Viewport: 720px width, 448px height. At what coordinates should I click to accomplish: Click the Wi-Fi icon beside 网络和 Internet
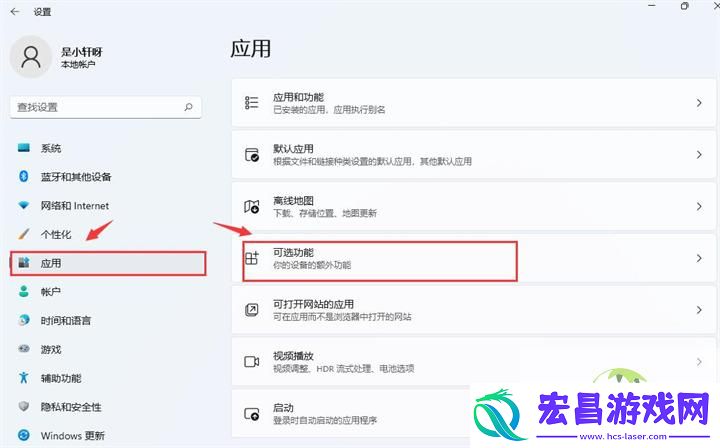pos(23,205)
